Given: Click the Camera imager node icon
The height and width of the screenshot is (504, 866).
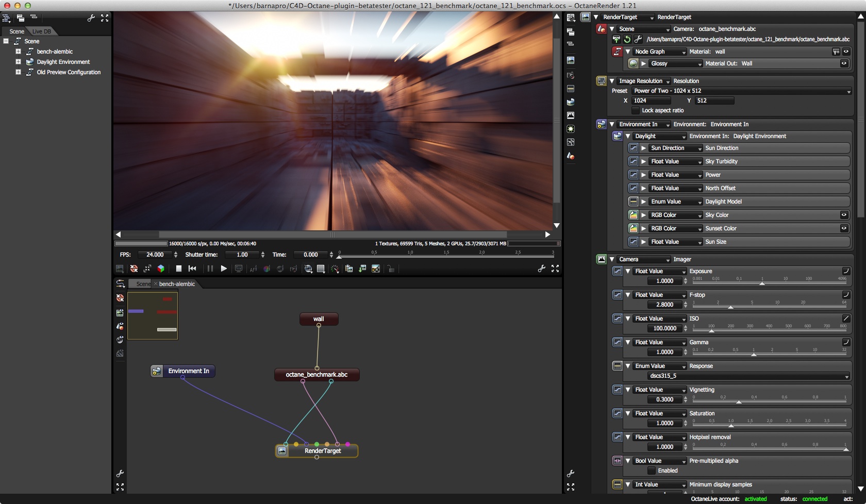Looking at the screenshot, I should pyautogui.click(x=601, y=259).
